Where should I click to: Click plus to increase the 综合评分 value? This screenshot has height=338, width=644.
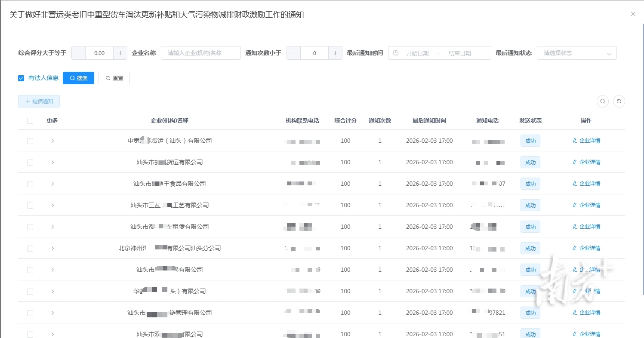120,53
